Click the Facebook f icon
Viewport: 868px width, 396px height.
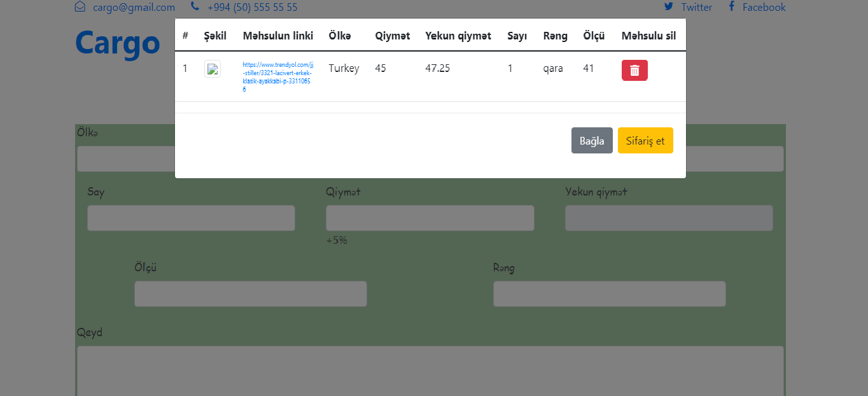[732, 7]
